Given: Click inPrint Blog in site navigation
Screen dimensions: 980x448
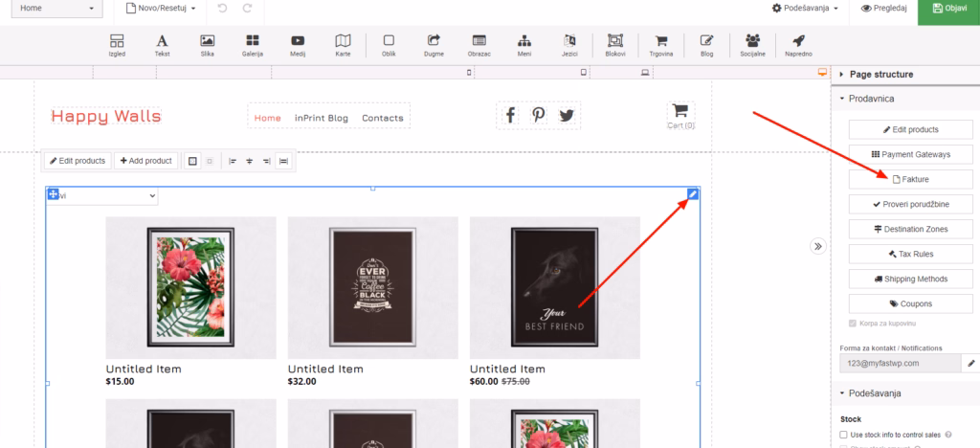Looking at the screenshot, I should click(x=322, y=118).
